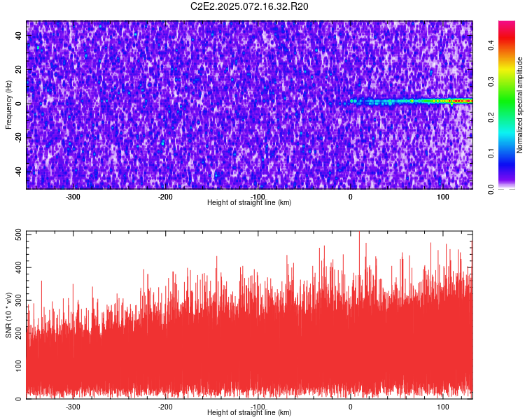Click the 0.1 tick on the colorbar
The image size is (525, 420).
pyautogui.click(x=491, y=153)
